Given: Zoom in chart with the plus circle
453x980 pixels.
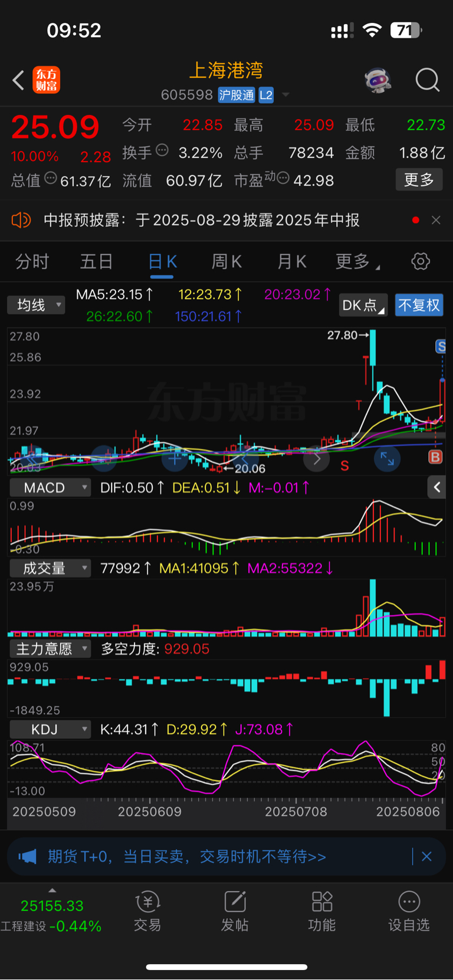Looking at the screenshot, I should click(x=175, y=458).
